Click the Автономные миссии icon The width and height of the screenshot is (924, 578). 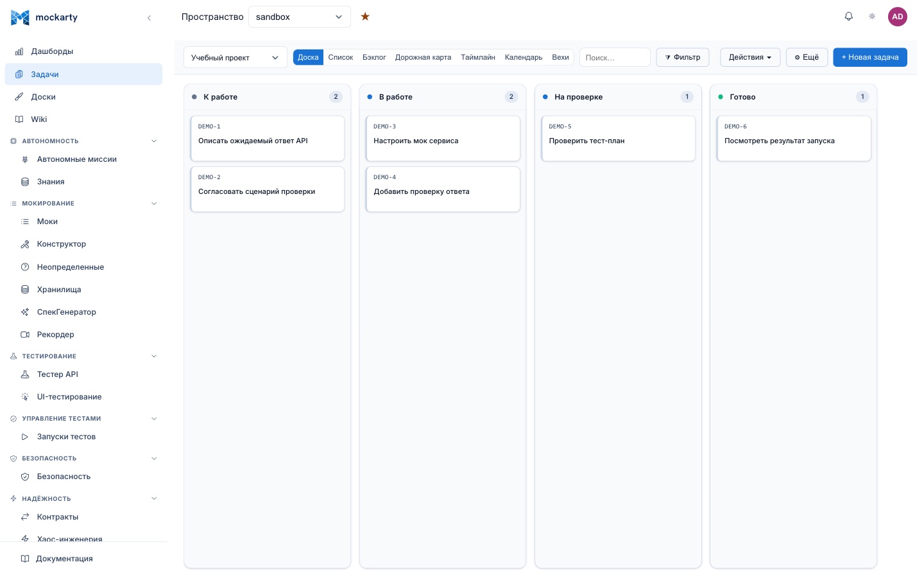point(25,159)
